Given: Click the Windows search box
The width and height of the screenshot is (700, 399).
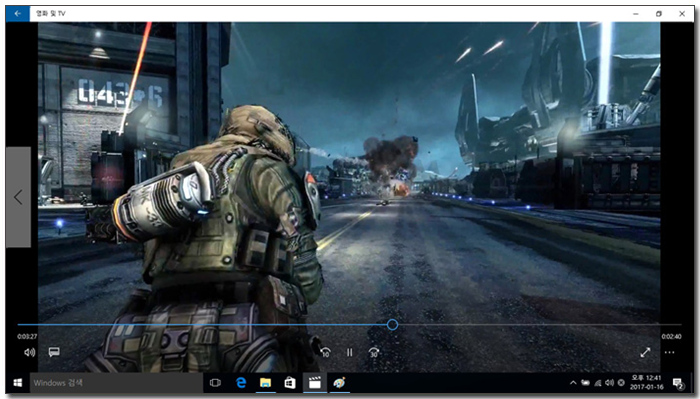Looking at the screenshot, I should [116, 383].
